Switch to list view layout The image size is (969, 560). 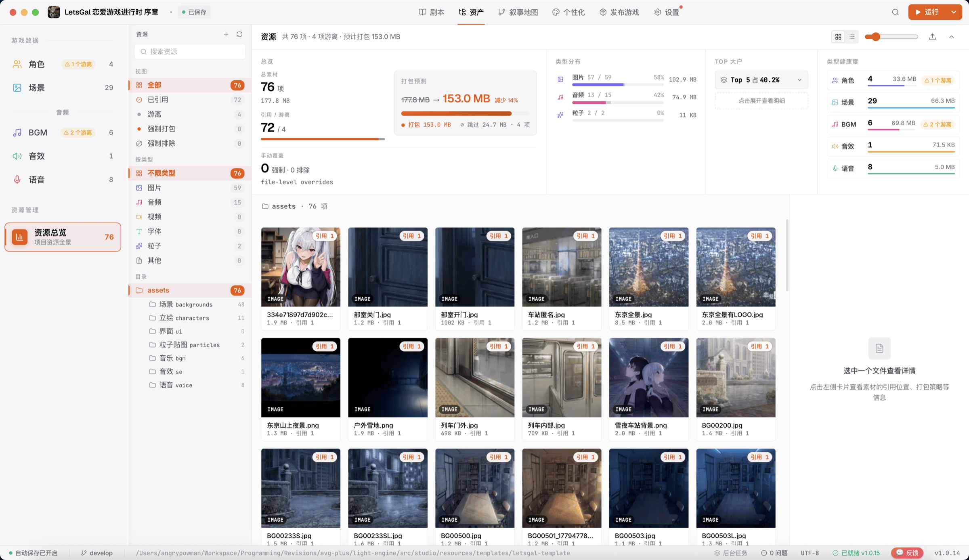852,37
